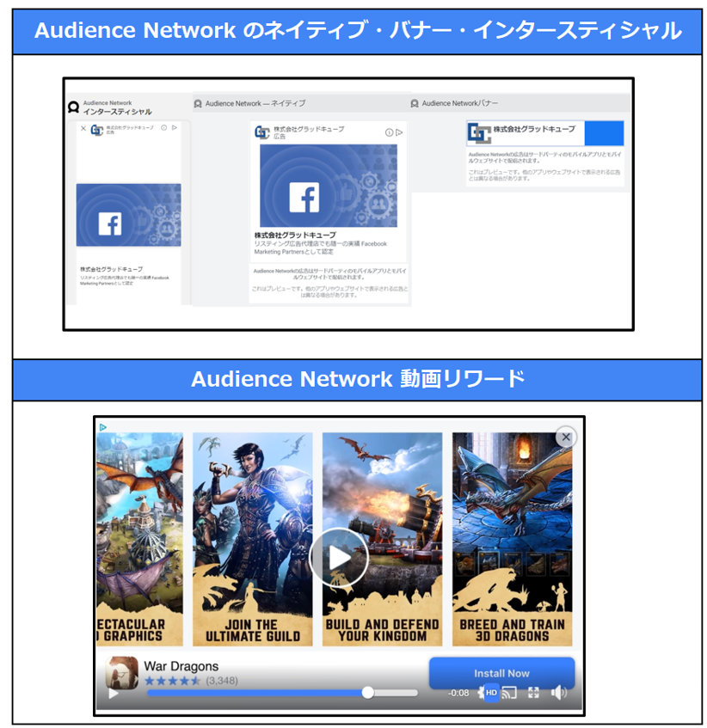Click the native ad info icon
The width and height of the screenshot is (707, 728).
(389, 132)
